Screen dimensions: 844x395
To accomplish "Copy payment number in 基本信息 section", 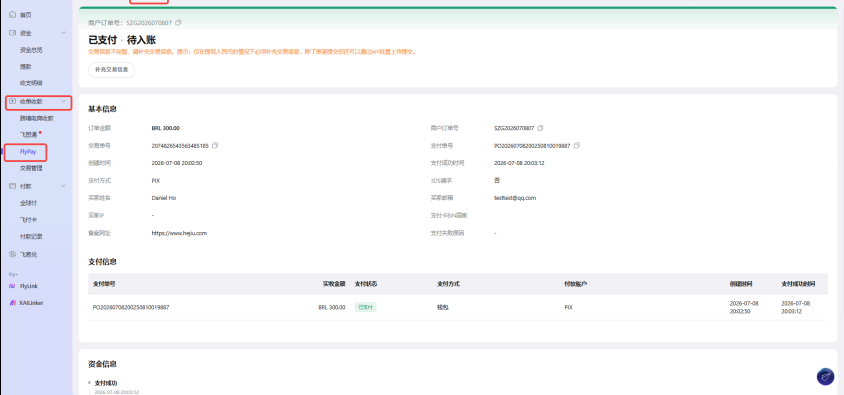I will 576,145.
